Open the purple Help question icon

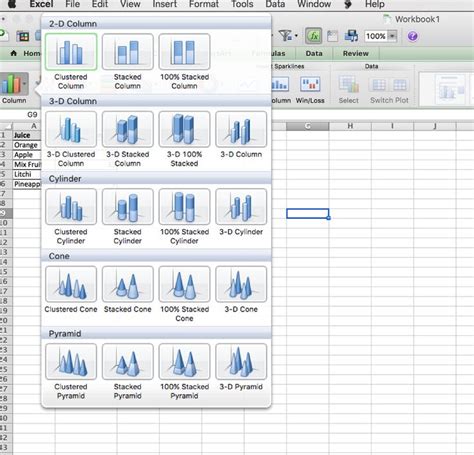click(x=413, y=36)
